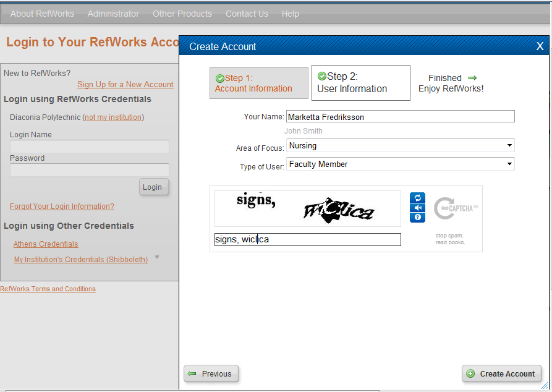Click the 'stop spam. read books.' text

[450, 239]
